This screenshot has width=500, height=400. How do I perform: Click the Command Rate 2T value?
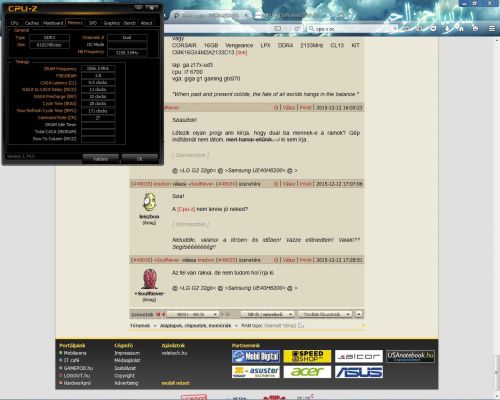[98, 118]
